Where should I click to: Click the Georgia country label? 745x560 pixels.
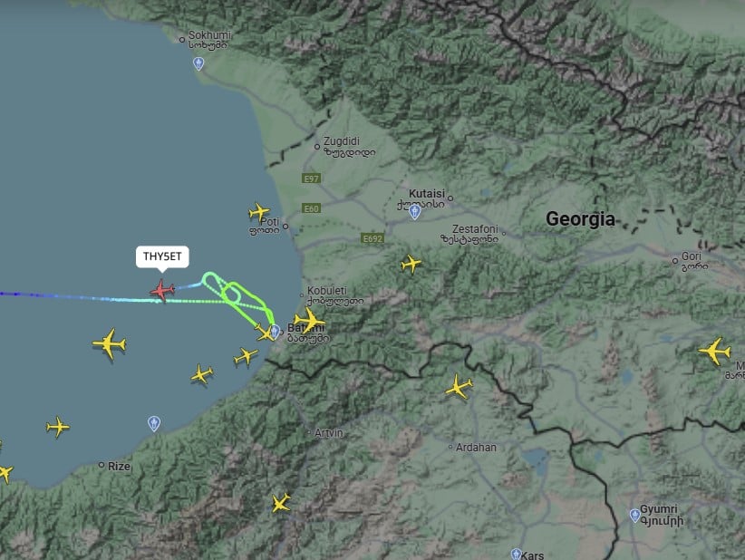(x=580, y=219)
